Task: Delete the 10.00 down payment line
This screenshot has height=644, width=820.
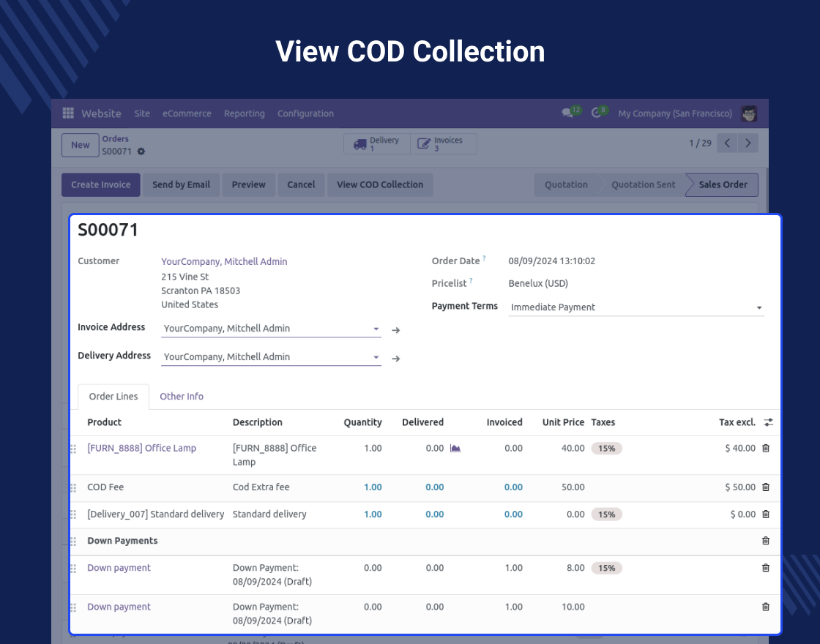Action: tap(766, 607)
